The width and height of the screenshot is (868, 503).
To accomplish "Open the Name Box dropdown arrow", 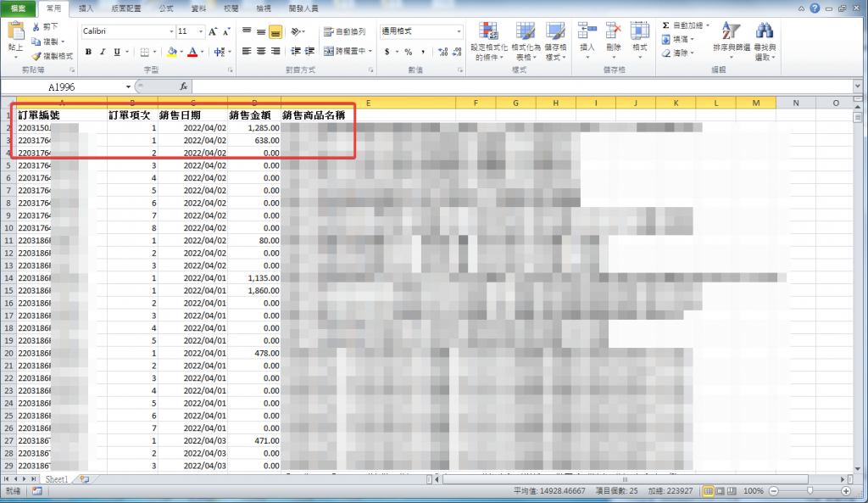I will (129, 87).
